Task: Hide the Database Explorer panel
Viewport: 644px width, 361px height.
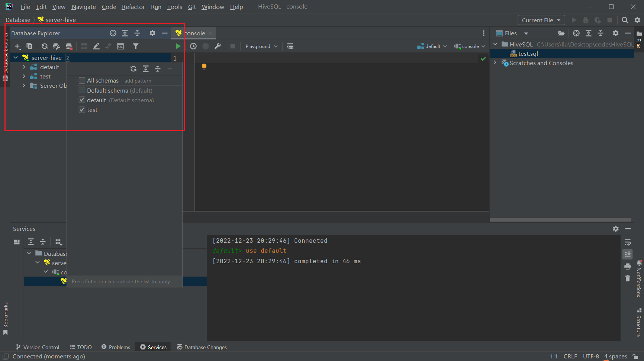Action: click(x=165, y=33)
